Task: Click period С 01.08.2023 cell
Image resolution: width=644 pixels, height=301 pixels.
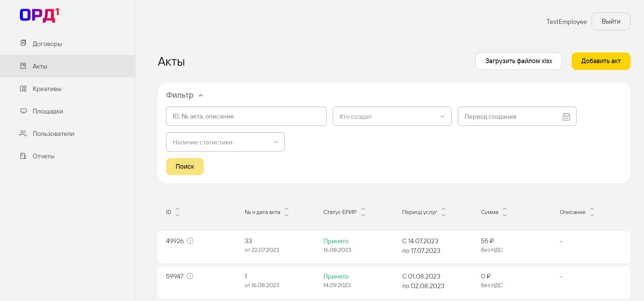Action: (x=423, y=281)
